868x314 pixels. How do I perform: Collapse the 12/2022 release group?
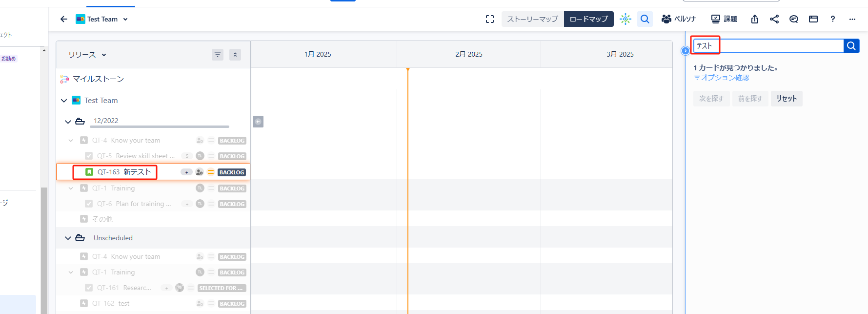pos(68,122)
